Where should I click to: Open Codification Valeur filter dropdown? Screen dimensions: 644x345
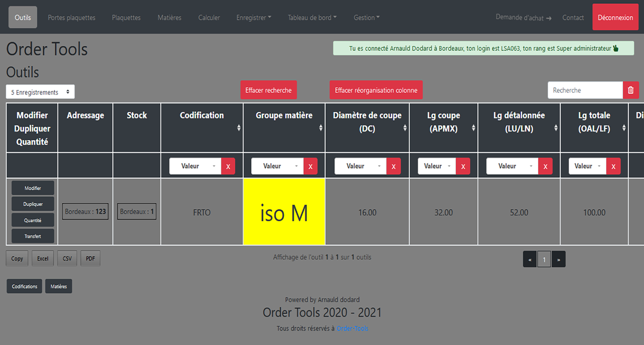coord(195,166)
